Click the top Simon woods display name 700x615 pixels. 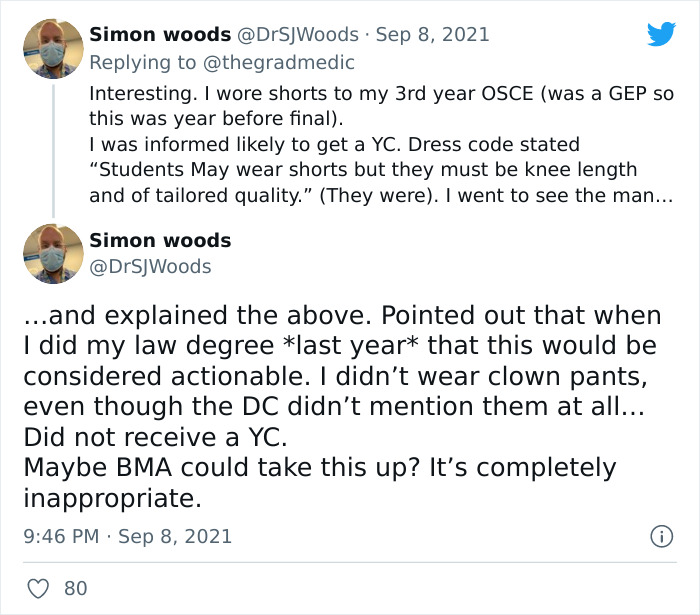coord(160,35)
